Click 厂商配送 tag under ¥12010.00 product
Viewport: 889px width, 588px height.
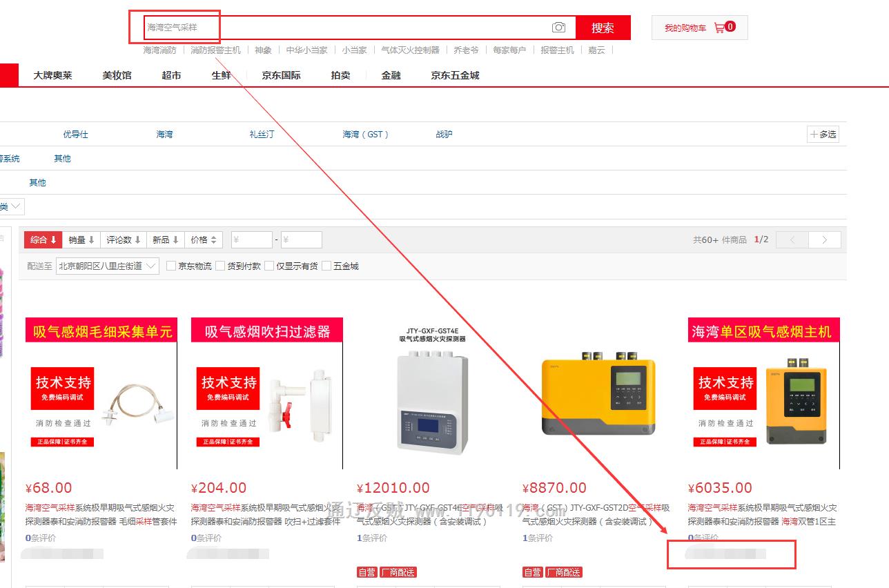click(x=398, y=572)
